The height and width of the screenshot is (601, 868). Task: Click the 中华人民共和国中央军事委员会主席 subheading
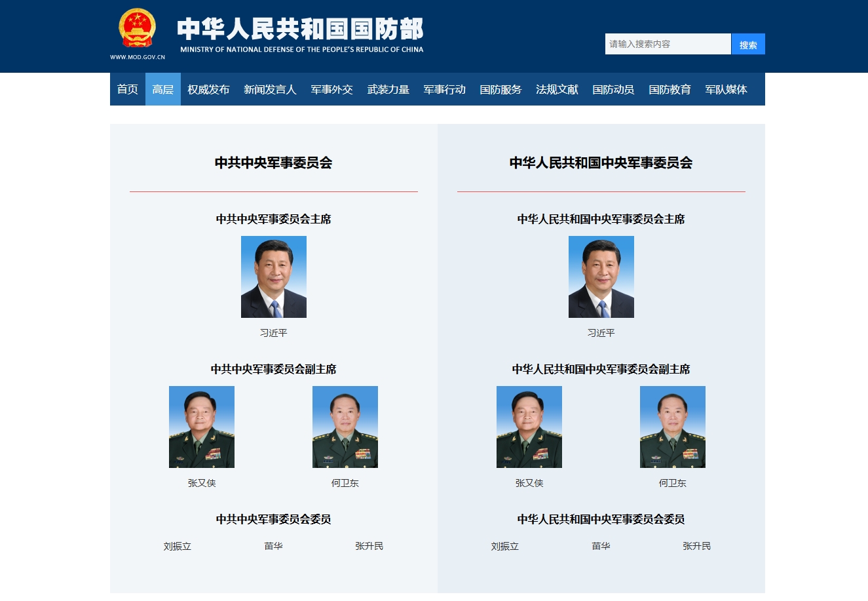[601, 219]
